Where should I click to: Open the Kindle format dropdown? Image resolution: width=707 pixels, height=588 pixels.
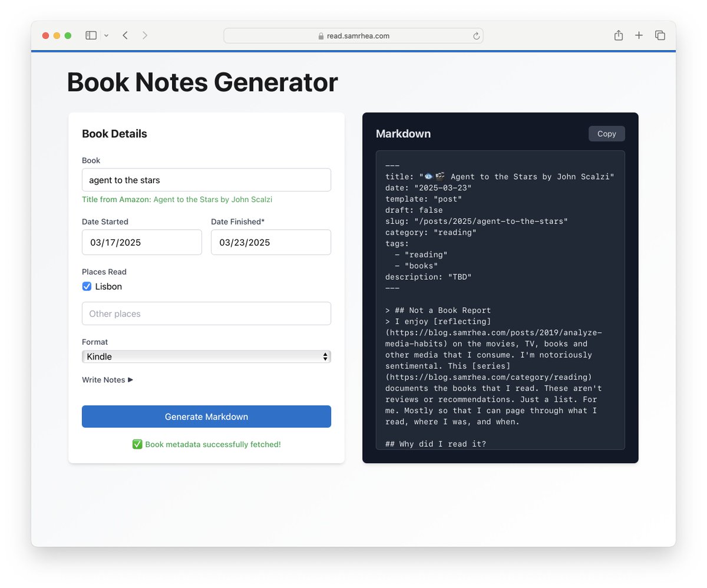click(206, 356)
